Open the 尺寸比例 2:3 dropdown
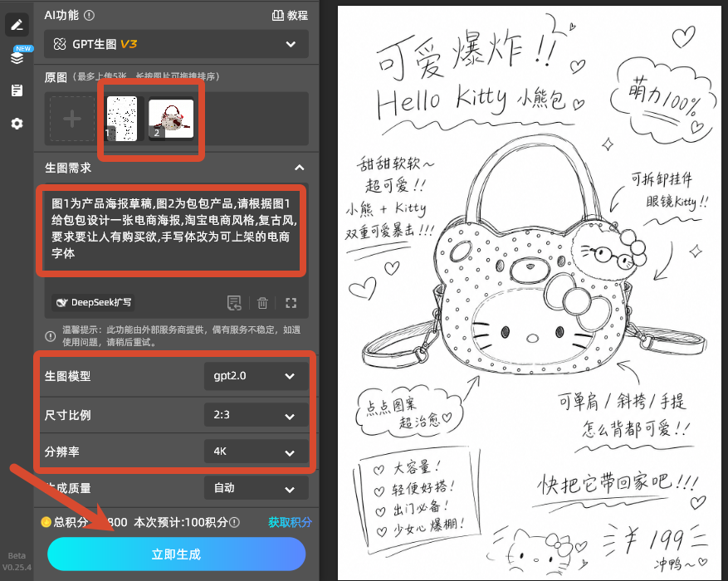This screenshot has height=581, width=728. (257, 415)
